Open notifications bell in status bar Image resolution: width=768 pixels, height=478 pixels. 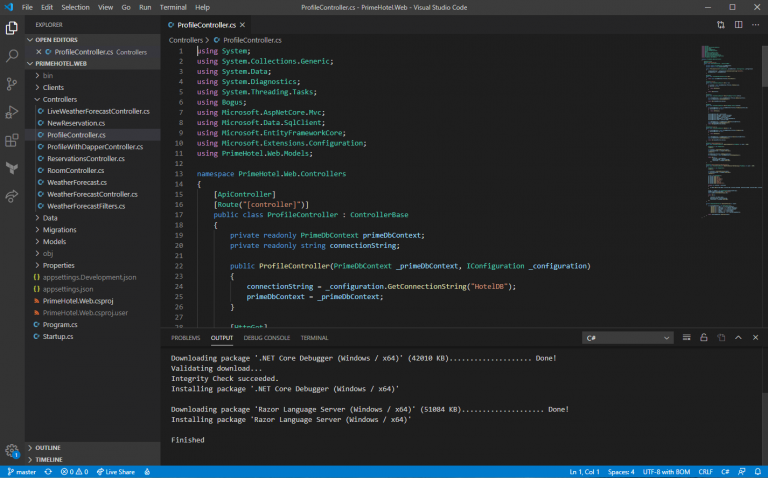755,471
